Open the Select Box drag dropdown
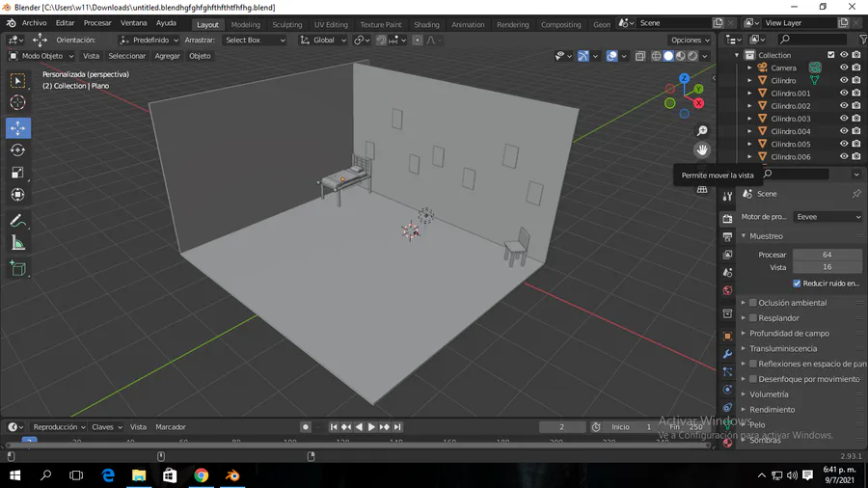This screenshot has width=868, height=488. click(255, 40)
